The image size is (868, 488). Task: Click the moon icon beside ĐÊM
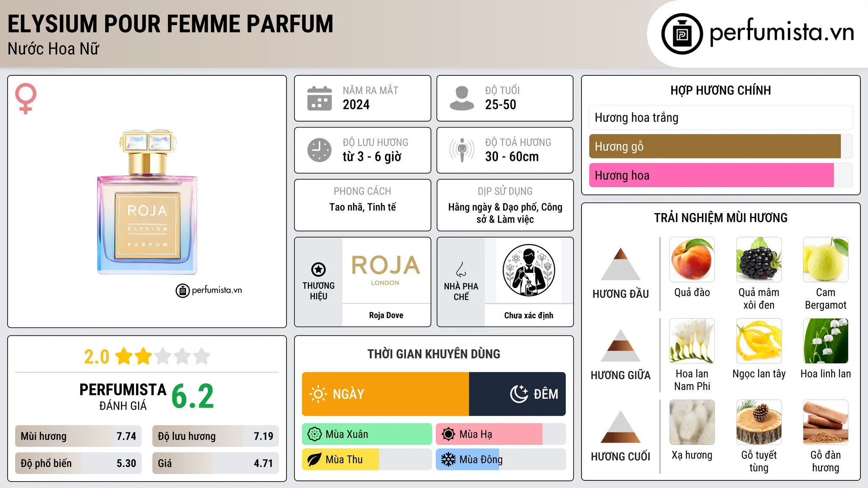[x=519, y=394]
